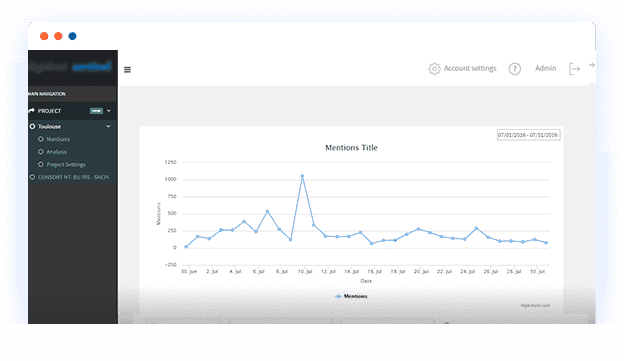
Task: Click the Mentions circle bullet icon
Action: [41, 139]
